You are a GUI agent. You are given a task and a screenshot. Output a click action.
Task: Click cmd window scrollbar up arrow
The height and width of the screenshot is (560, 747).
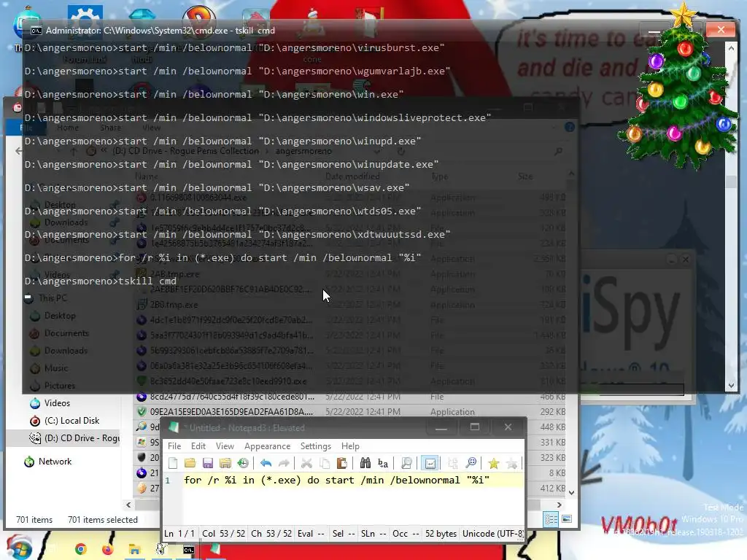pyautogui.click(x=731, y=47)
